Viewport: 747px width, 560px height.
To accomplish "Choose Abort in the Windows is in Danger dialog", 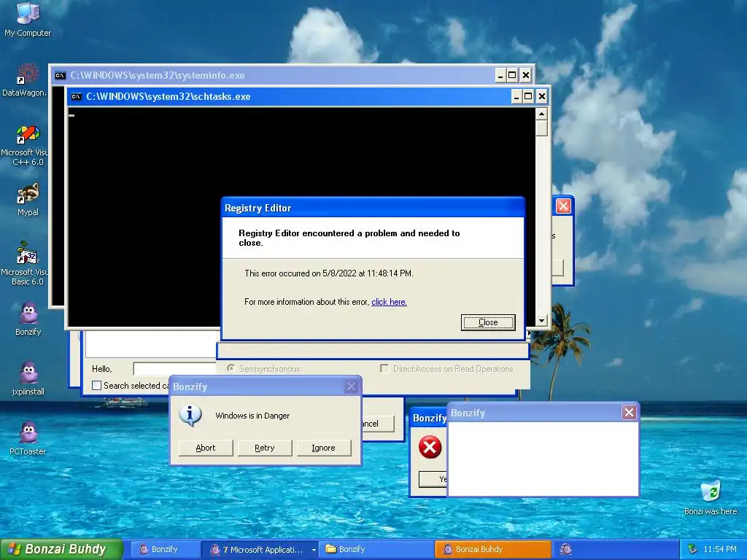I will tap(205, 448).
